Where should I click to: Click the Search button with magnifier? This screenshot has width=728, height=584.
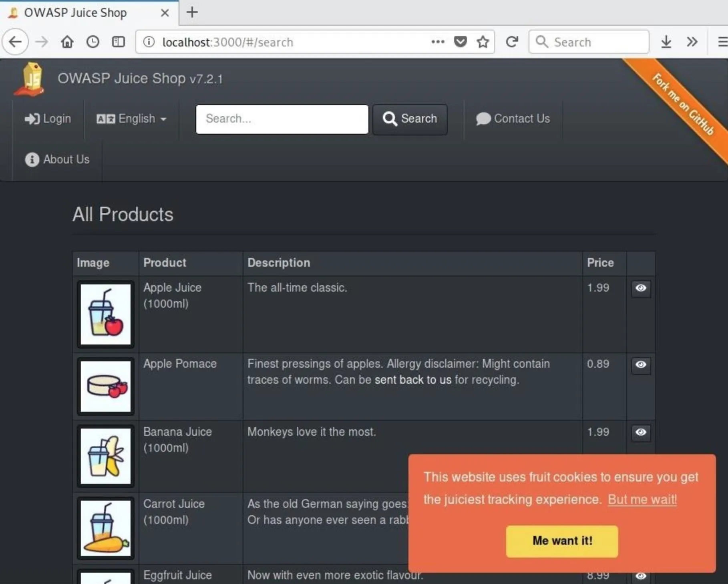click(410, 119)
